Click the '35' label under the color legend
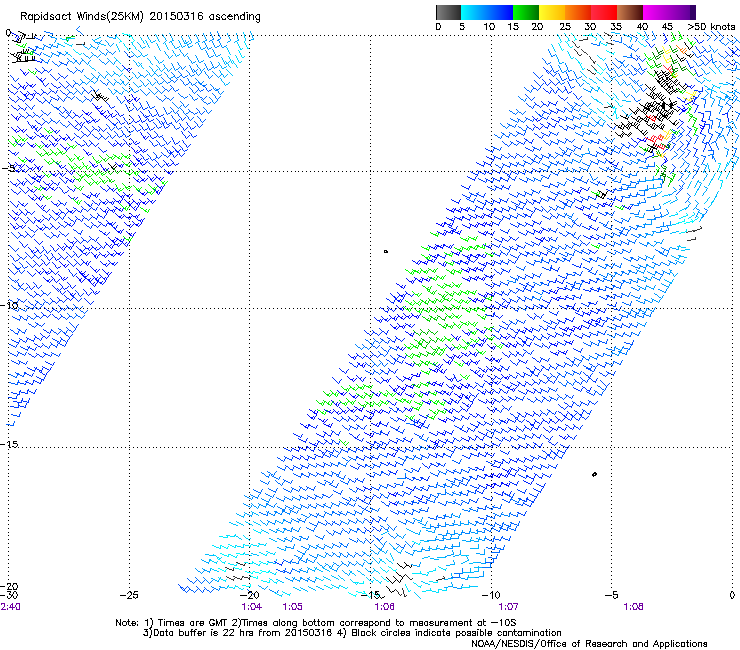The image size is (740, 650). [x=616, y=27]
